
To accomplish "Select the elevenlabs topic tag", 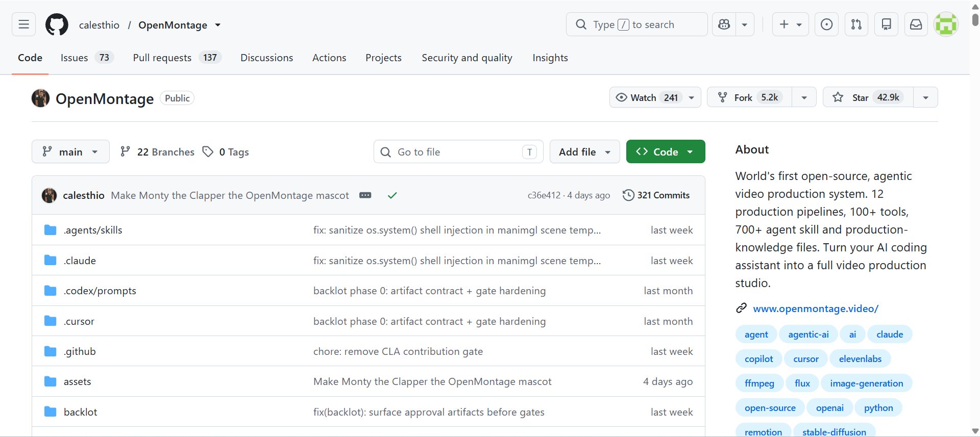I will click(x=860, y=359).
